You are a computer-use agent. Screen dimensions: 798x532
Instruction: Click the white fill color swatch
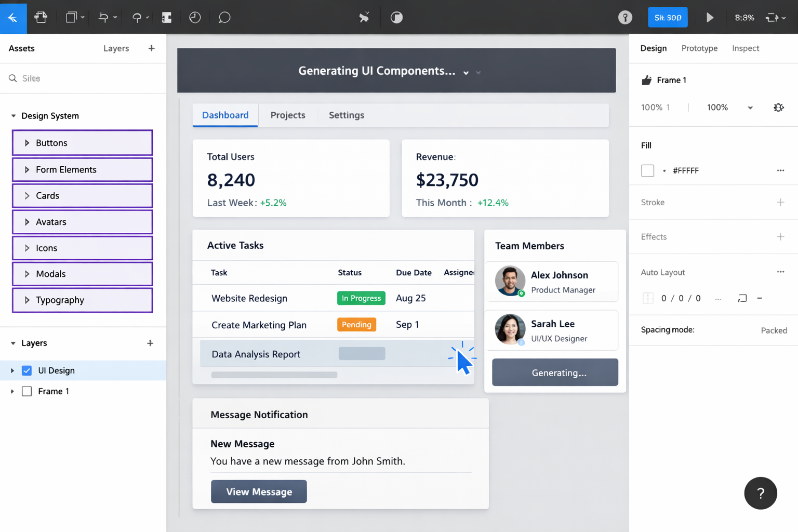(647, 170)
